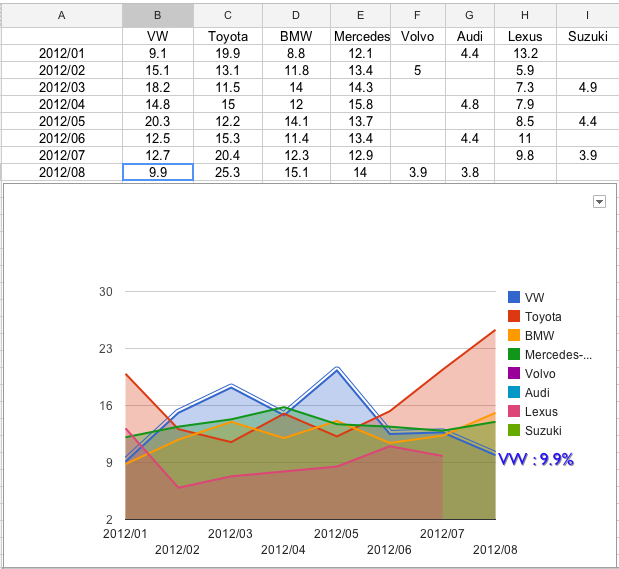
Task: Click the Volvo purple legend swatch
Action: (x=514, y=373)
